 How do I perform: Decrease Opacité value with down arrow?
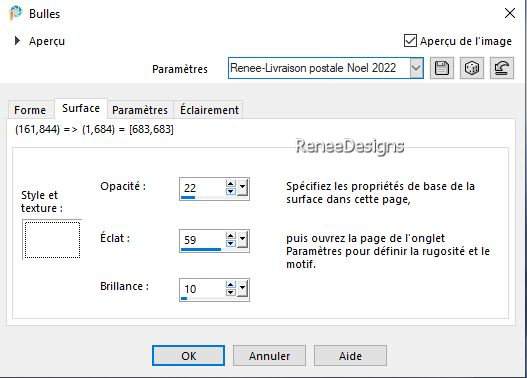coord(231,191)
